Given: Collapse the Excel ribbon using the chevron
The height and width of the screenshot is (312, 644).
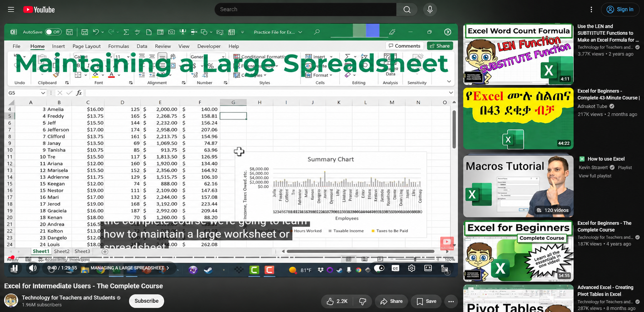Looking at the screenshot, I should (449, 81).
